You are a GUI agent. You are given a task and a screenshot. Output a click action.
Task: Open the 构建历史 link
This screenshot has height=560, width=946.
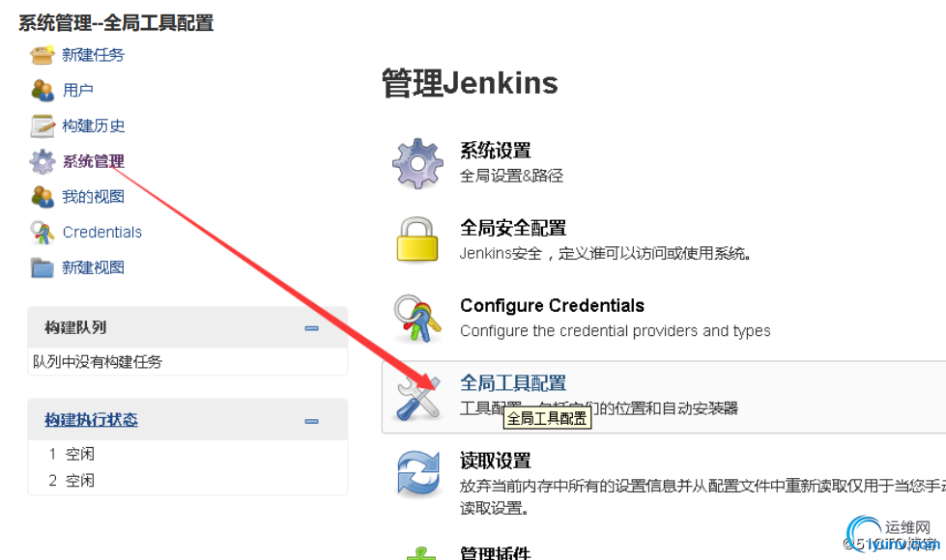[x=94, y=126]
